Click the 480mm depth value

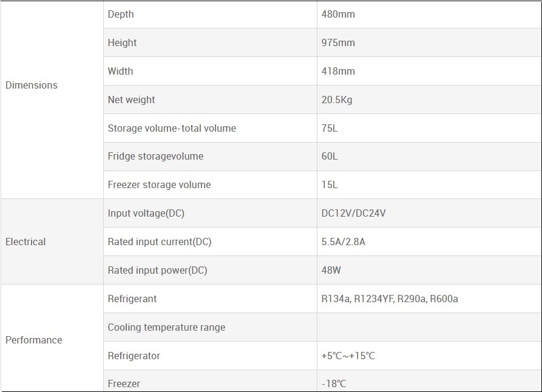click(338, 14)
